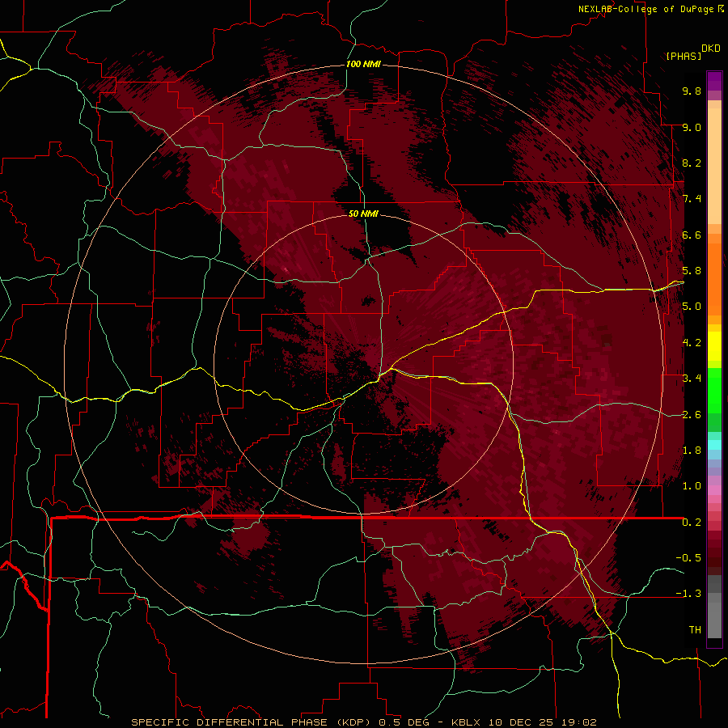
Task: Click the 9.8 value on color scale
Action: pos(692,91)
